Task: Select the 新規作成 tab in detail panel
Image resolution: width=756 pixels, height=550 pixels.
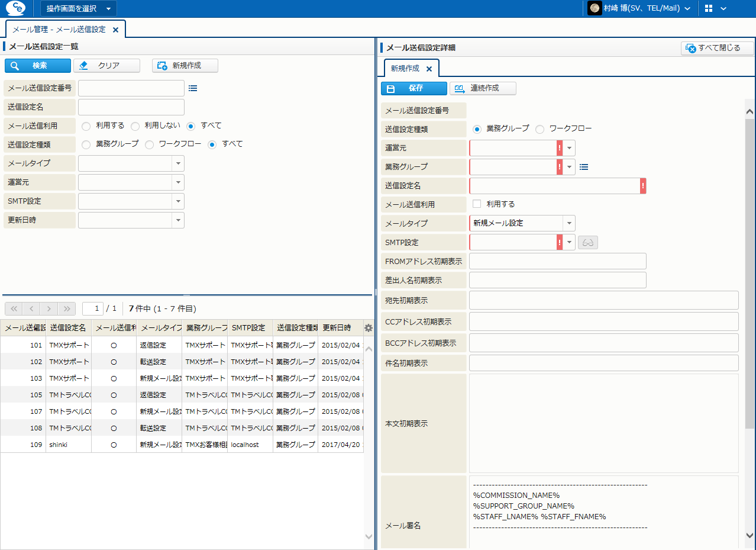Action: (405, 69)
